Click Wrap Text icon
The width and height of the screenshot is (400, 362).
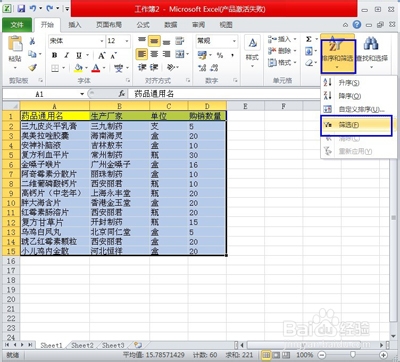coord(180,41)
